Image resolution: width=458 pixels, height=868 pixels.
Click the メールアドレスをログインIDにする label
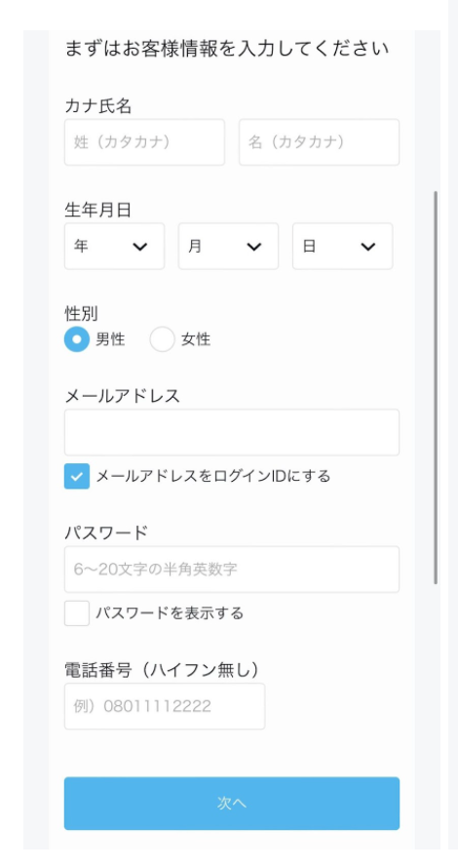pos(213,476)
